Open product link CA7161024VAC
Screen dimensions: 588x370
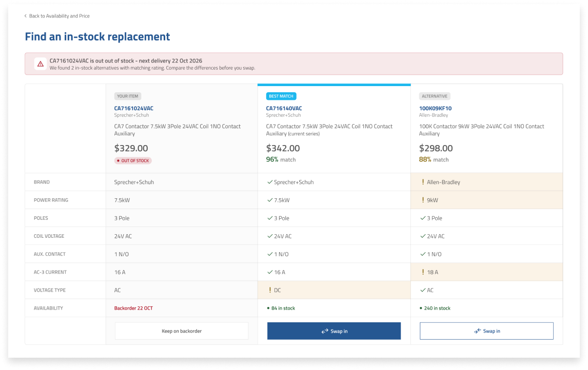134,108
